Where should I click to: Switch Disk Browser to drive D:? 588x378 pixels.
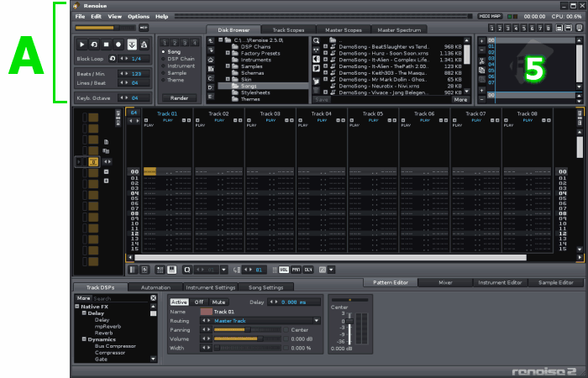click(211, 87)
